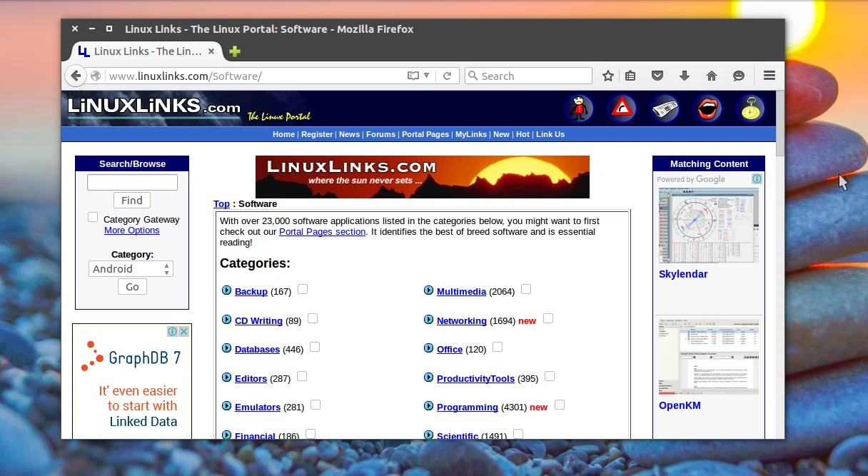Open the OpenKM link

click(x=680, y=405)
